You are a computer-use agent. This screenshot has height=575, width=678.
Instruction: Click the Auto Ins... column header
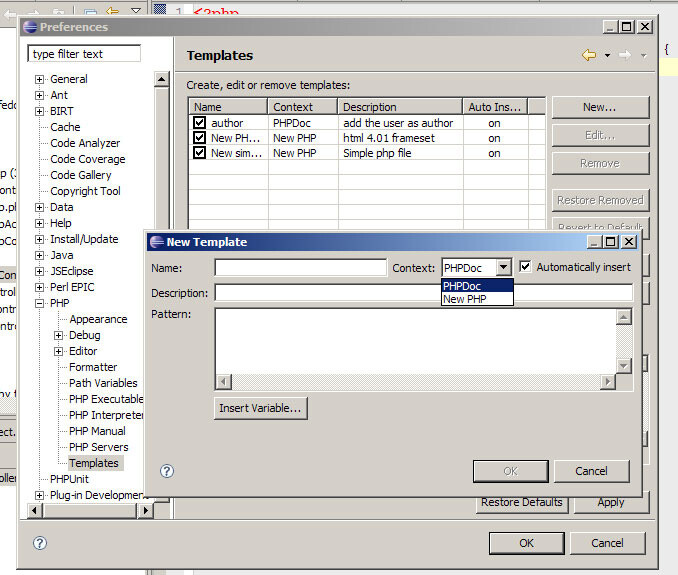tap(495, 107)
